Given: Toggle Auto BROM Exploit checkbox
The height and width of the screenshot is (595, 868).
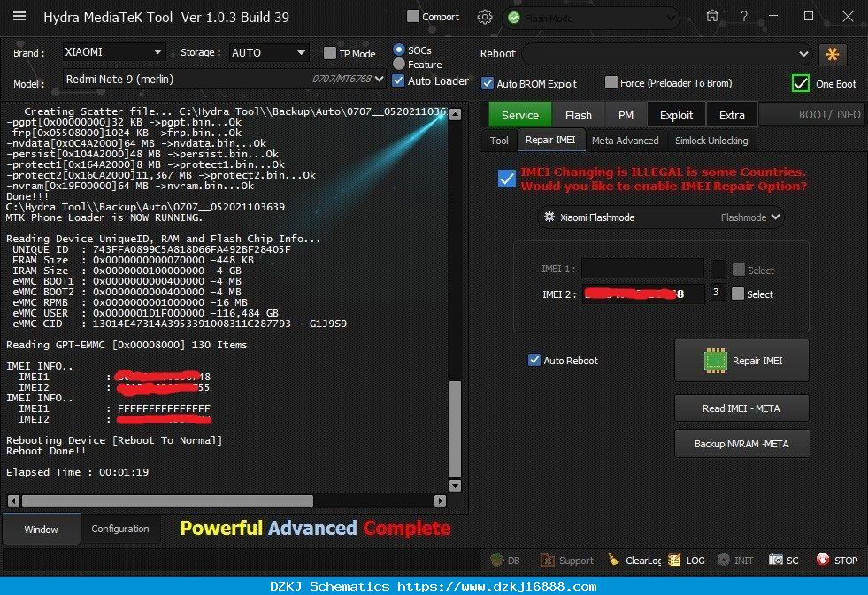Looking at the screenshot, I should point(488,83).
